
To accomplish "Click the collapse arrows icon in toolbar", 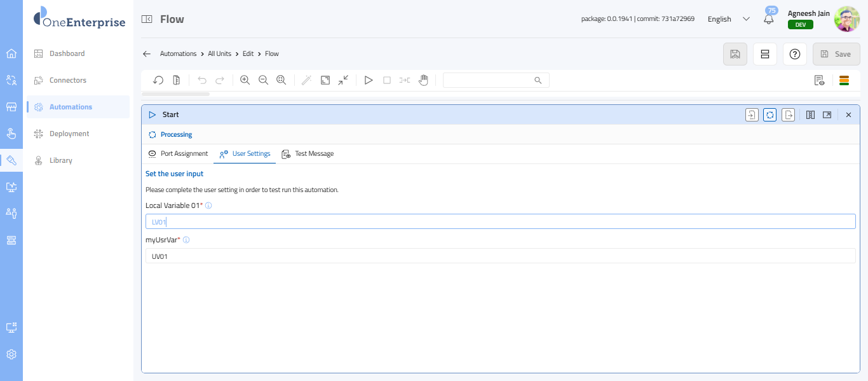I will coord(343,80).
